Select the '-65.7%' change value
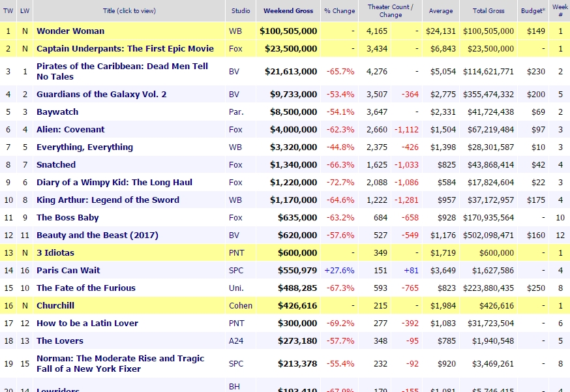The image size is (570, 392). [x=340, y=72]
